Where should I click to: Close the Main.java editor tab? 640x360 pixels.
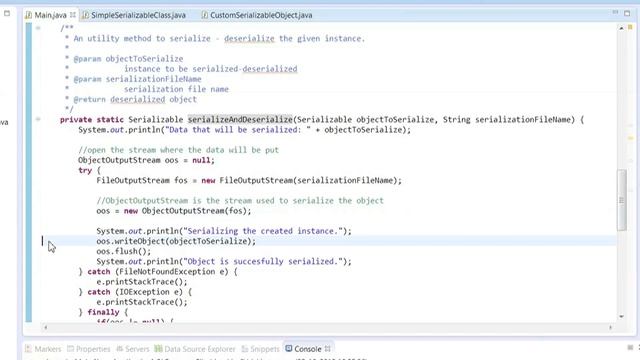pyautogui.click(x=73, y=15)
